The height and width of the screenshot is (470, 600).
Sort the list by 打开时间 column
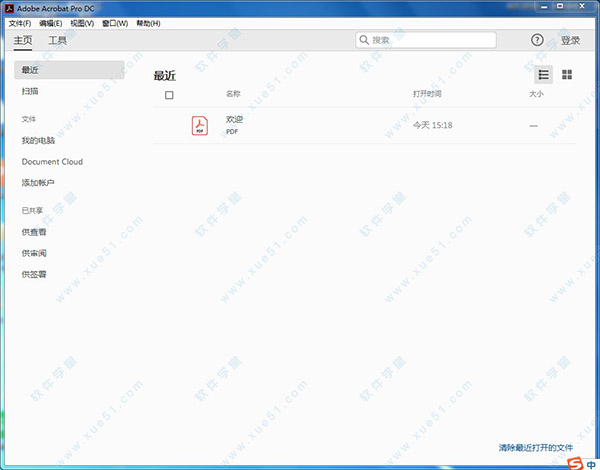[427, 94]
